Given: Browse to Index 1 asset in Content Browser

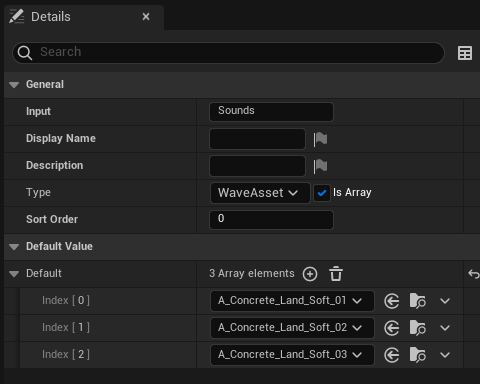Looking at the screenshot, I should coord(418,328).
